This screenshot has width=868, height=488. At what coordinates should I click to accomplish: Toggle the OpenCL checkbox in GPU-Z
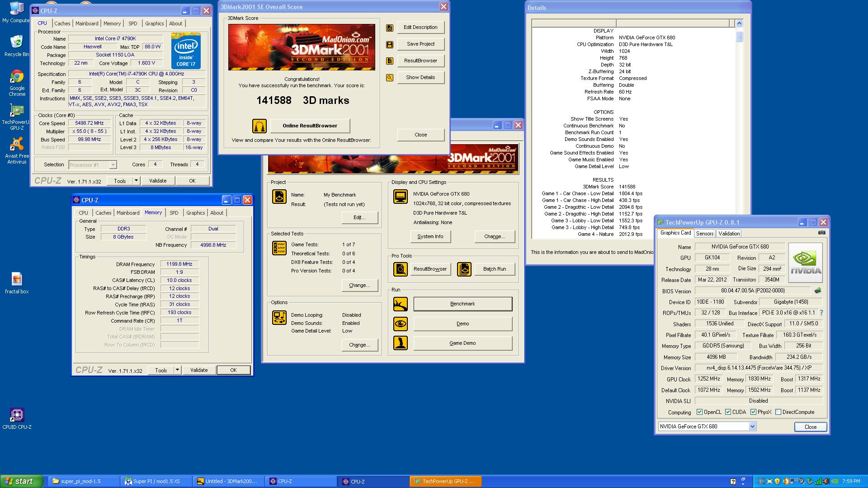699,412
